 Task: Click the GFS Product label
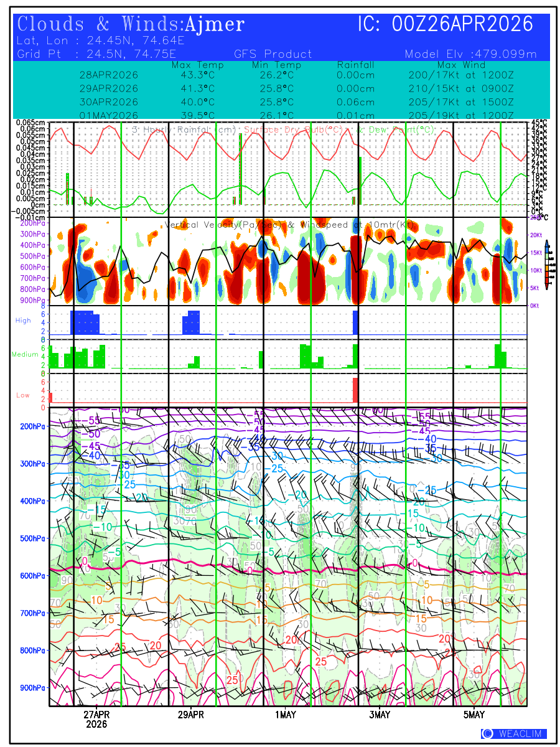click(x=273, y=54)
